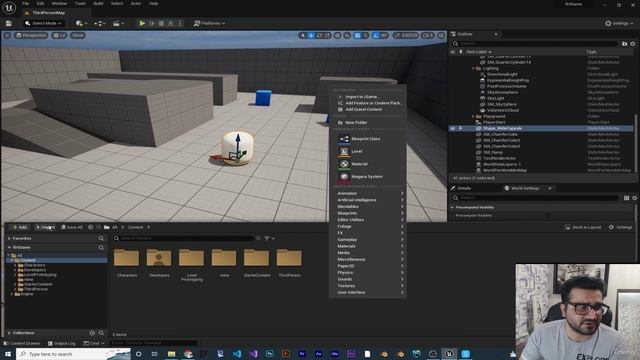
Task: Open Perspective view mode dropdown
Action: [x=31, y=36]
